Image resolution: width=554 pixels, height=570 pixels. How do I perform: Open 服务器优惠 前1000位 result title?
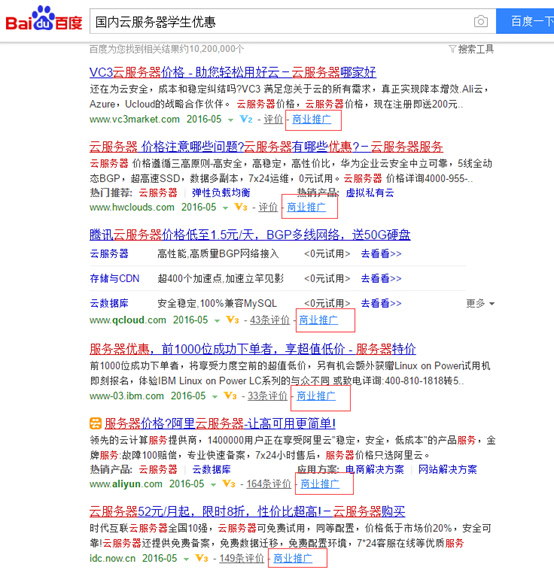(x=253, y=349)
